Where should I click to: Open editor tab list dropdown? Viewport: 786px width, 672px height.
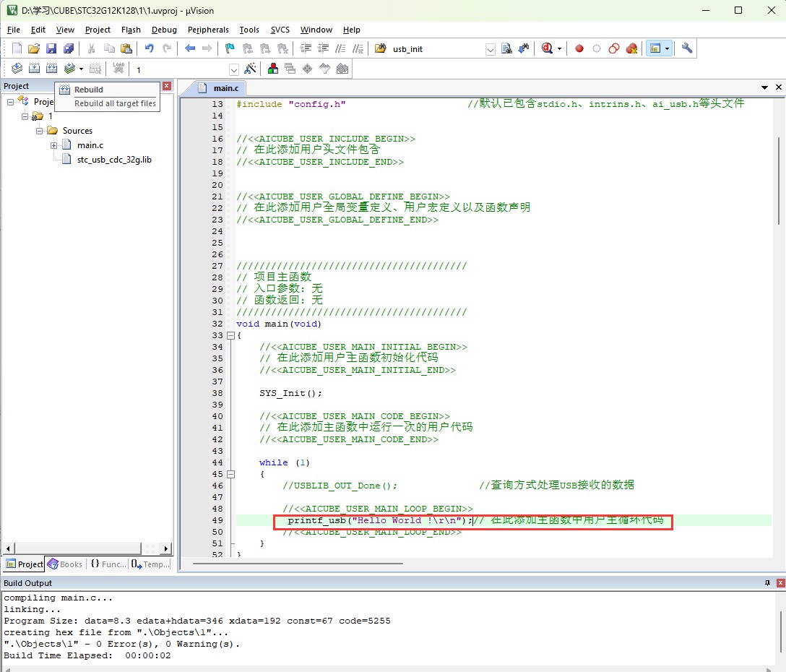[x=764, y=87]
